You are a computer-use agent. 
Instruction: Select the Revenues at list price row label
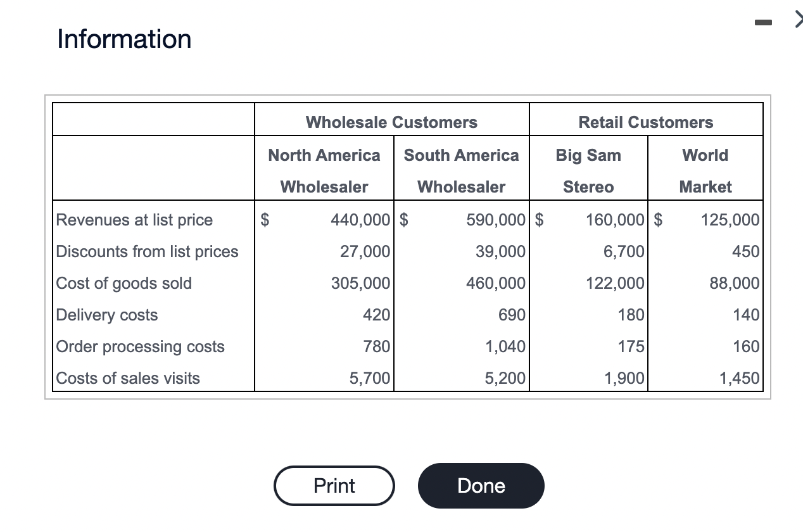click(x=133, y=220)
